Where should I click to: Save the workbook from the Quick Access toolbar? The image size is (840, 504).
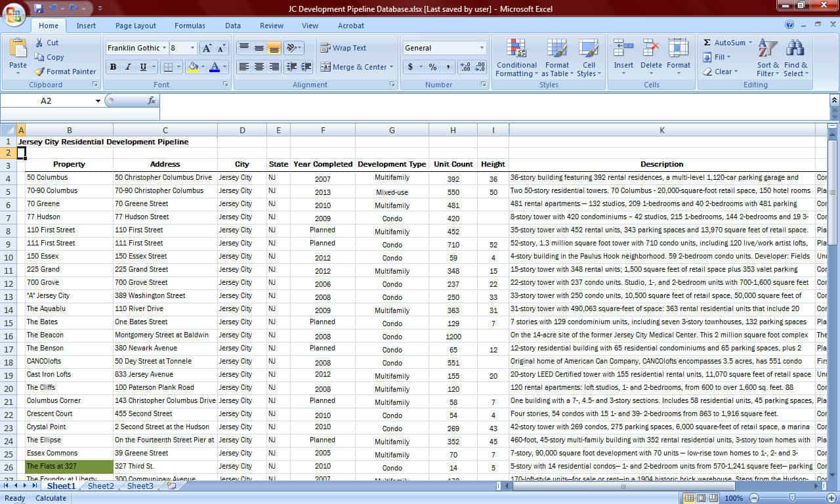(x=39, y=9)
